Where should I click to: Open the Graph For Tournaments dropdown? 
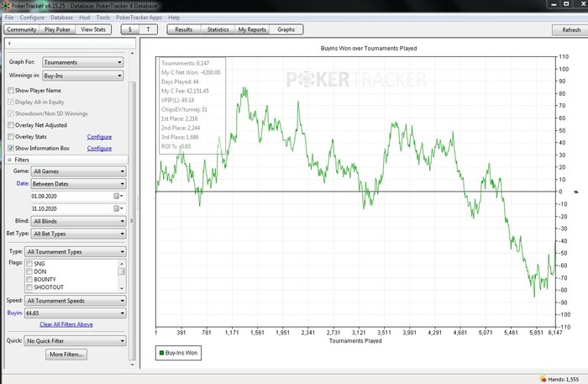point(83,62)
